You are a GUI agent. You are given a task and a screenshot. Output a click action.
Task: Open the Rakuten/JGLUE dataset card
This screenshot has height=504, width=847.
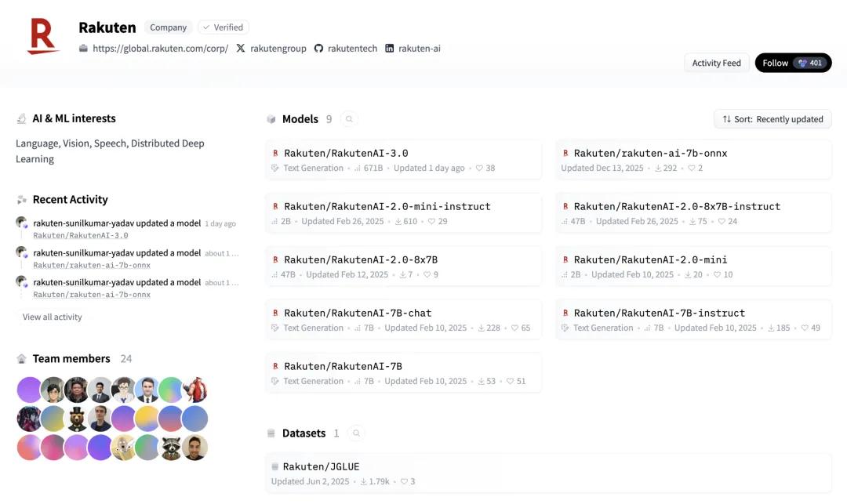point(548,473)
